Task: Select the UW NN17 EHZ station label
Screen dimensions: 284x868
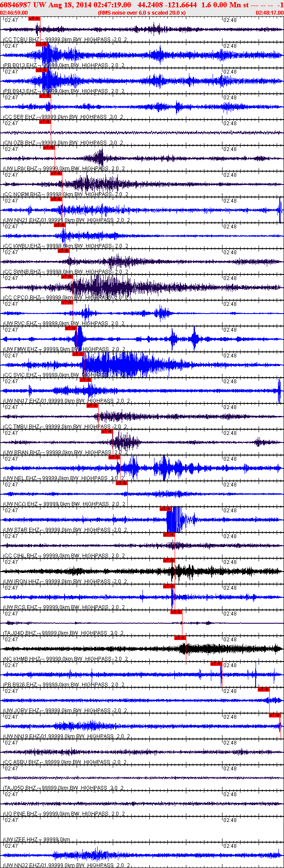Action: pos(22,401)
